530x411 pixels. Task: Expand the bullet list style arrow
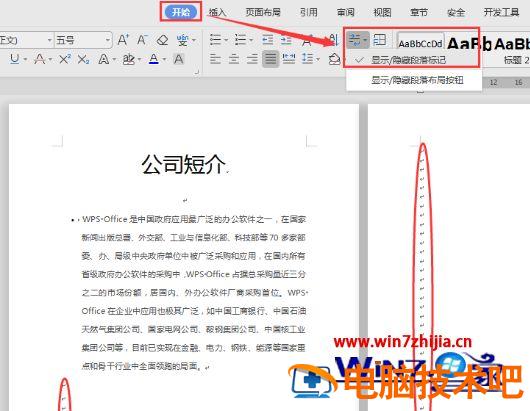[225, 40]
